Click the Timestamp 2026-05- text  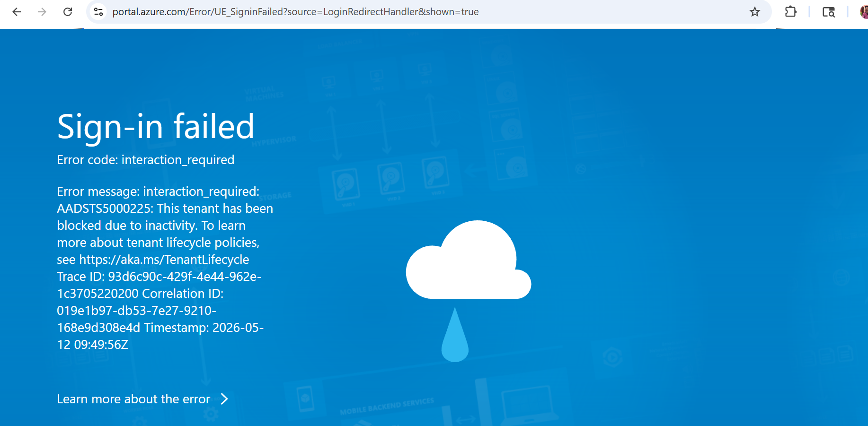click(x=204, y=328)
